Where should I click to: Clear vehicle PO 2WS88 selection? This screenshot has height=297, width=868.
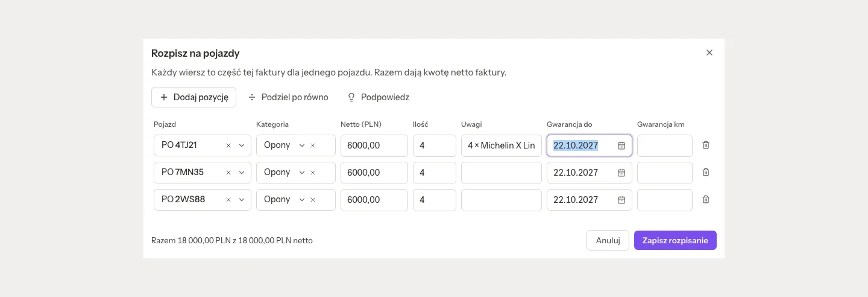click(x=228, y=200)
